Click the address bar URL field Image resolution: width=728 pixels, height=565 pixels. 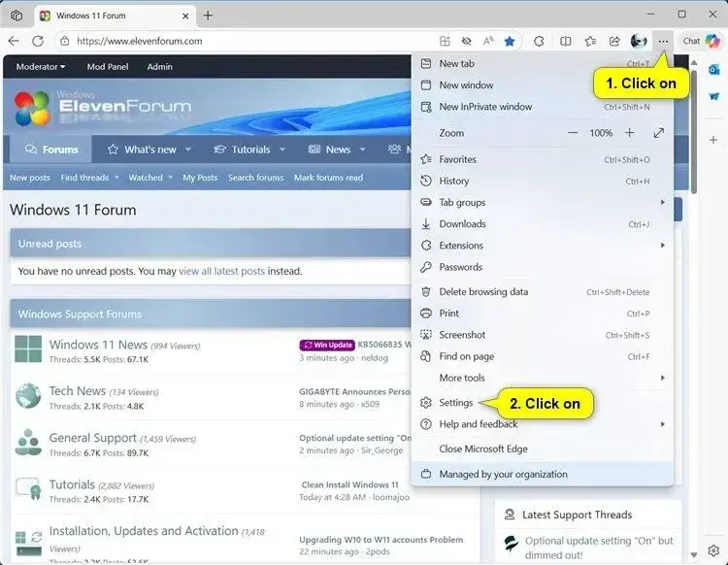click(x=250, y=41)
